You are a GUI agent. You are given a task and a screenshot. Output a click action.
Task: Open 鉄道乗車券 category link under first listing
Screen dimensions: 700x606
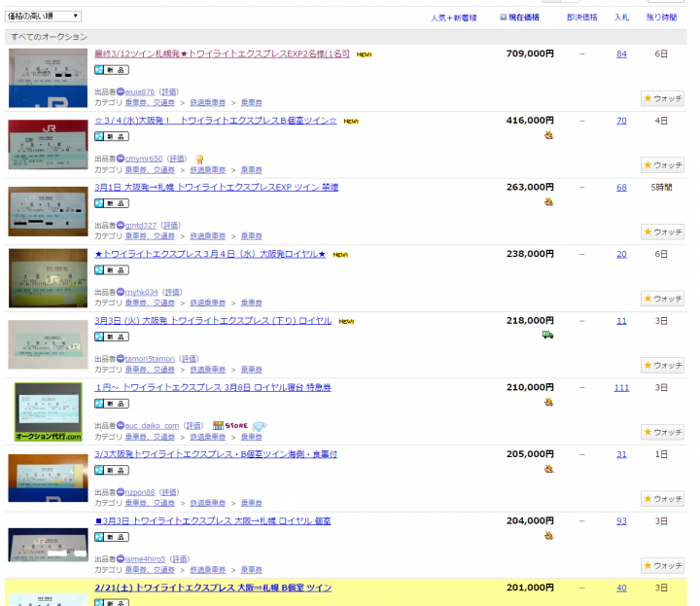click(208, 103)
